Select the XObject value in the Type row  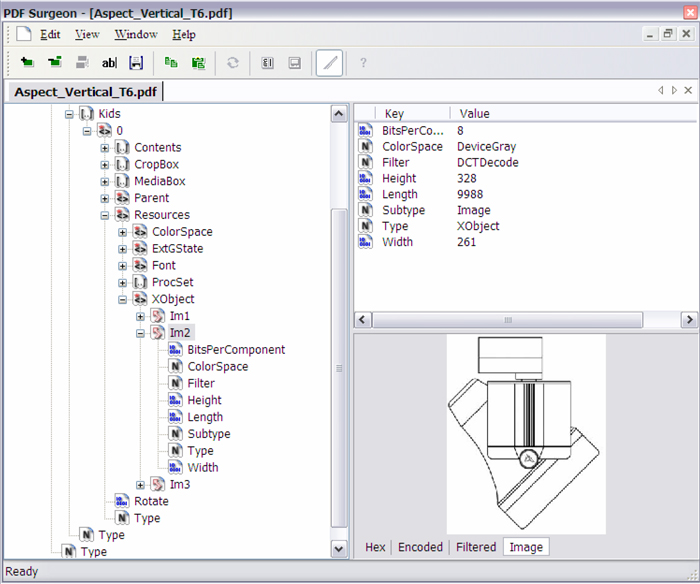click(x=478, y=226)
